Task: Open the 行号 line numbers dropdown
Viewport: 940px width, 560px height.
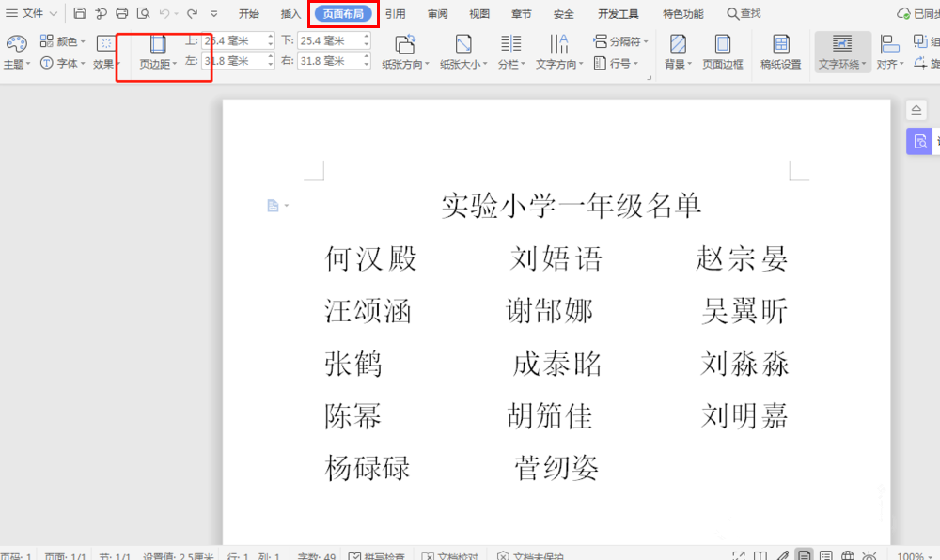Action: [x=617, y=63]
